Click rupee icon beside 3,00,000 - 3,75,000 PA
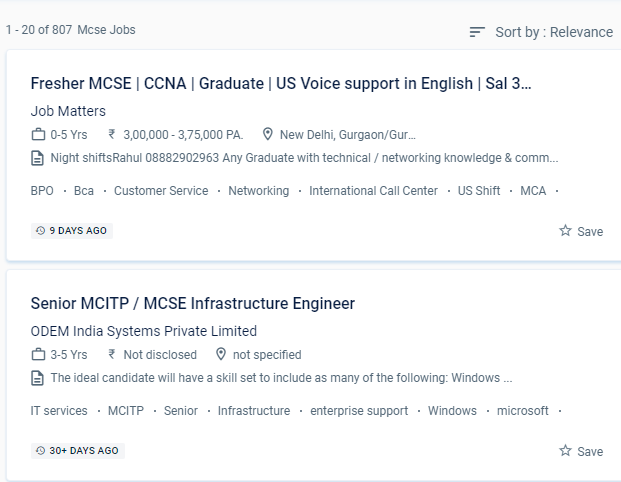 click(x=112, y=134)
